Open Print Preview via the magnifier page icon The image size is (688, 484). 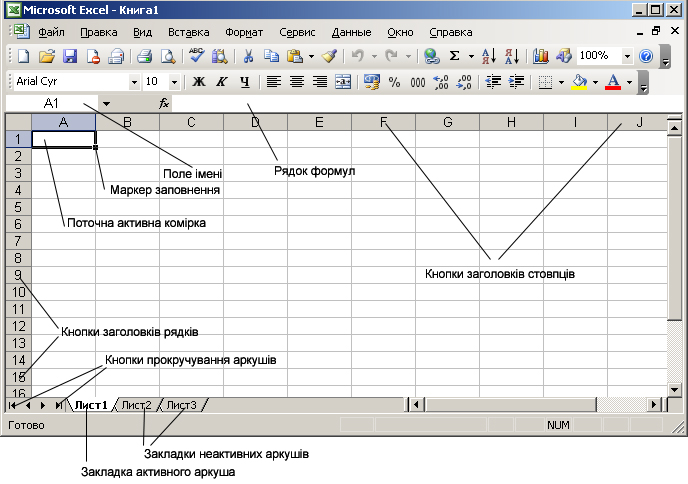click(168, 56)
